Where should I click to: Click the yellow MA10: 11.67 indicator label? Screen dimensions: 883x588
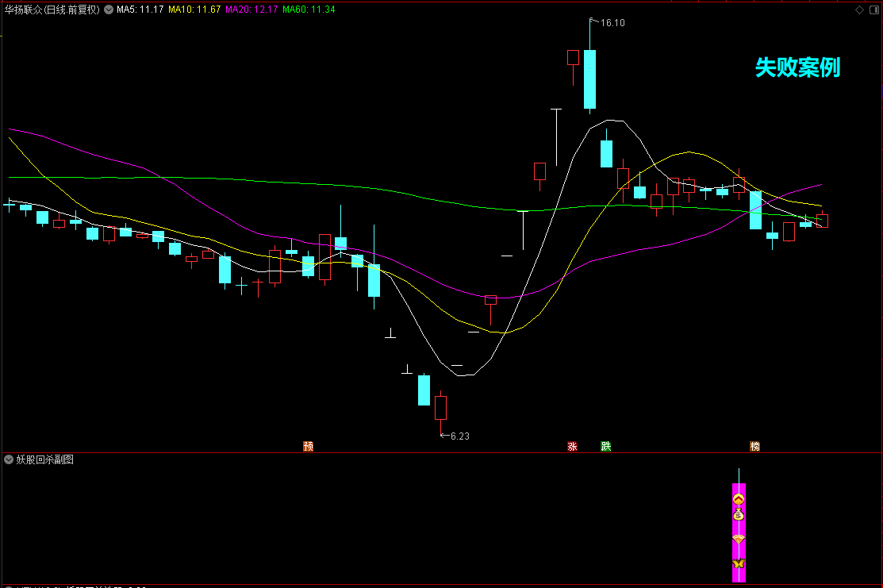pyautogui.click(x=194, y=10)
